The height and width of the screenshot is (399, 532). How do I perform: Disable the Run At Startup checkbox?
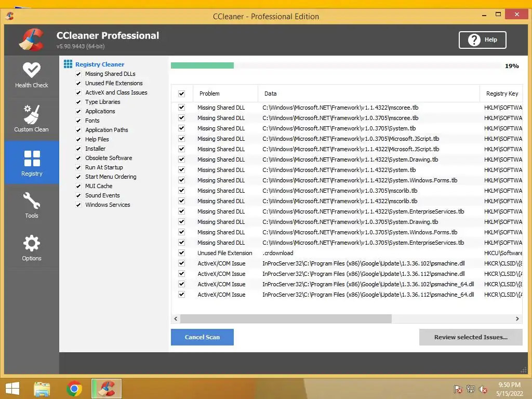(78, 168)
